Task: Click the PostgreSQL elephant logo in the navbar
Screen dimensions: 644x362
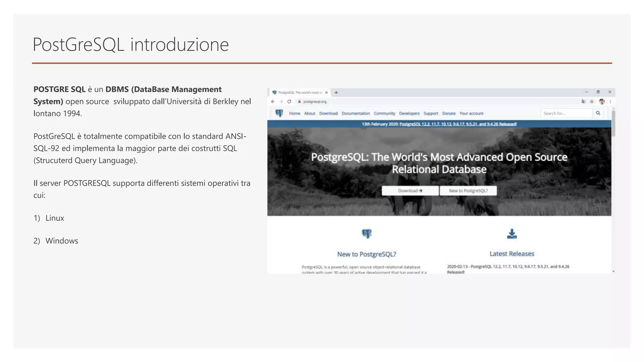Action: (279, 113)
